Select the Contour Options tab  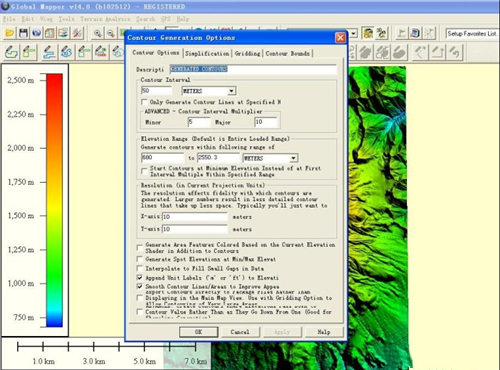156,53
